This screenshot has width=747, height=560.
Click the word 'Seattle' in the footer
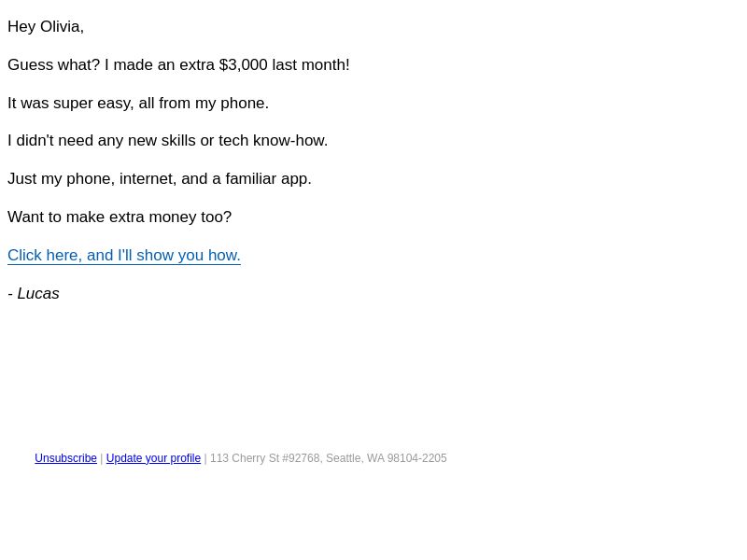[x=345, y=458]
